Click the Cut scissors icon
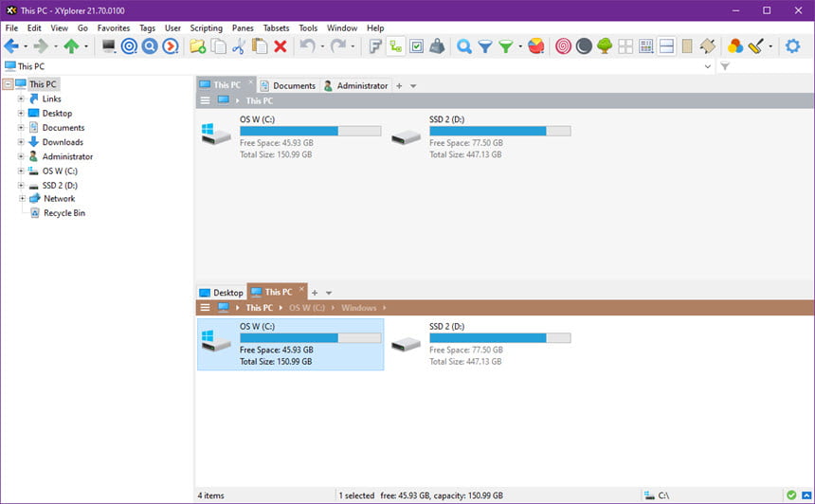 click(x=239, y=46)
